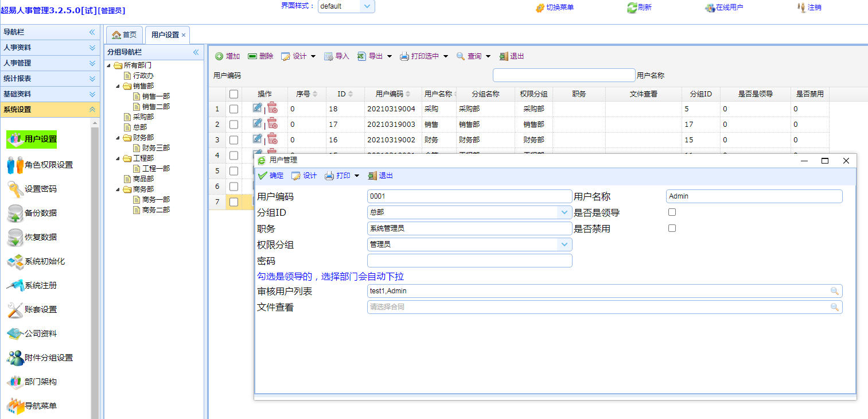The height and width of the screenshot is (419, 868).
Task: Click 确定 in 用户管理 dialog
Action: pos(271,176)
